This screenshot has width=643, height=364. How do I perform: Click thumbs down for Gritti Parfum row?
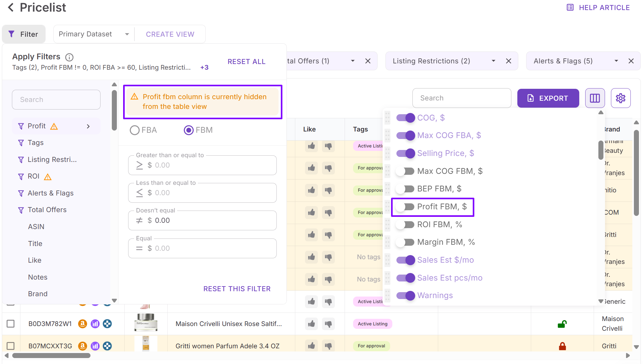(x=328, y=346)
